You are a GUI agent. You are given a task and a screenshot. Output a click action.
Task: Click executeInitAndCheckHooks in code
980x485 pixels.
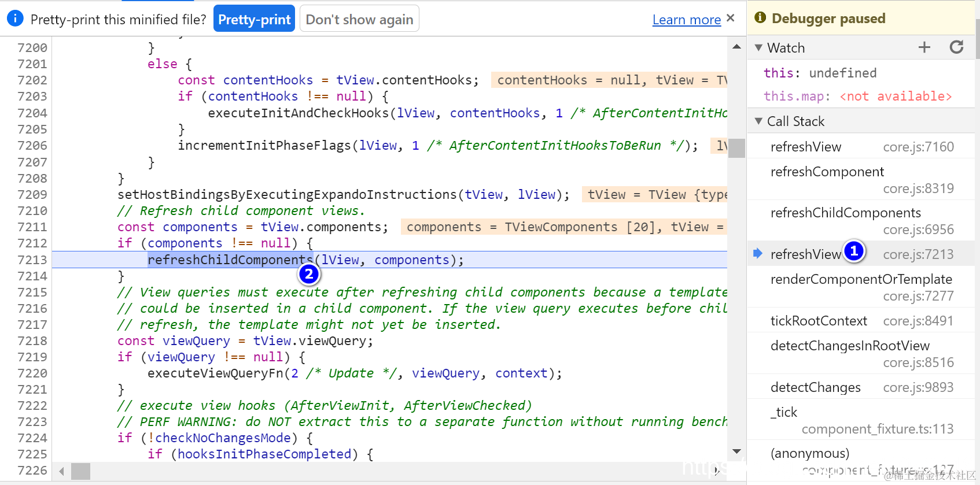tap(299, 113)
